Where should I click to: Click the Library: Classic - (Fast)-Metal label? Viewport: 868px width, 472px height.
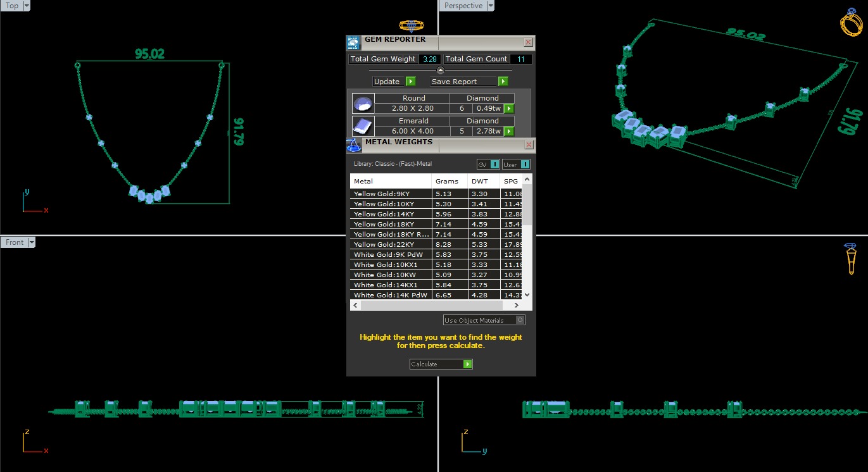point(393,164)
